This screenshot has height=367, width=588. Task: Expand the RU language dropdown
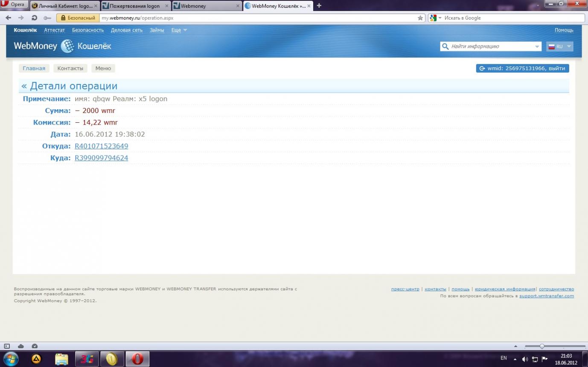[x=559, y=46]
